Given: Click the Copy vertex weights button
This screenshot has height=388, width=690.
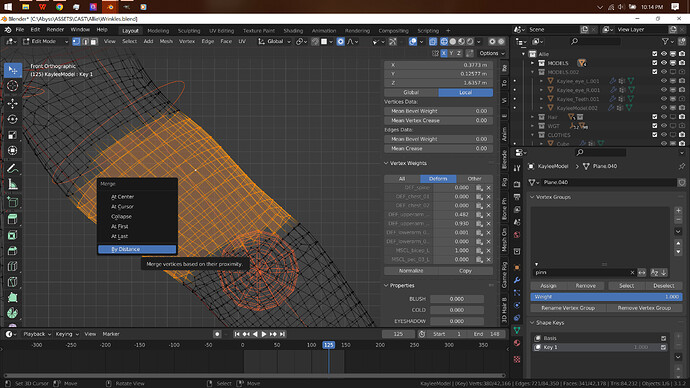Looking at the screenshot, I should click(x=466, y=271).
